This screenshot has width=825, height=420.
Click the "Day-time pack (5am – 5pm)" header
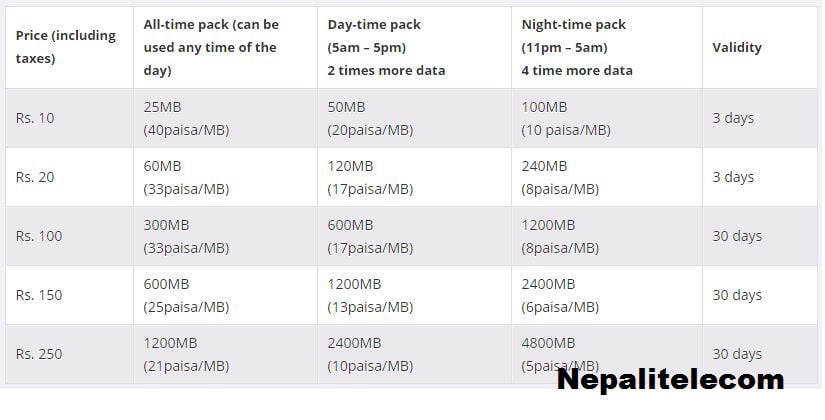414,47
